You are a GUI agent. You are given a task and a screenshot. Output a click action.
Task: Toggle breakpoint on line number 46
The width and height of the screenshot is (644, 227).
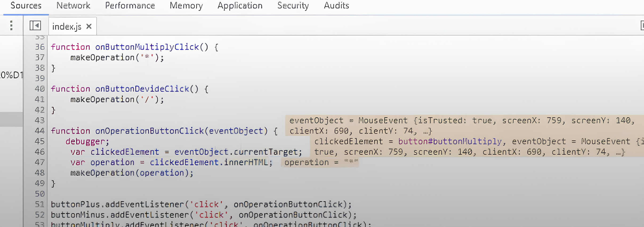pos(39,152)
